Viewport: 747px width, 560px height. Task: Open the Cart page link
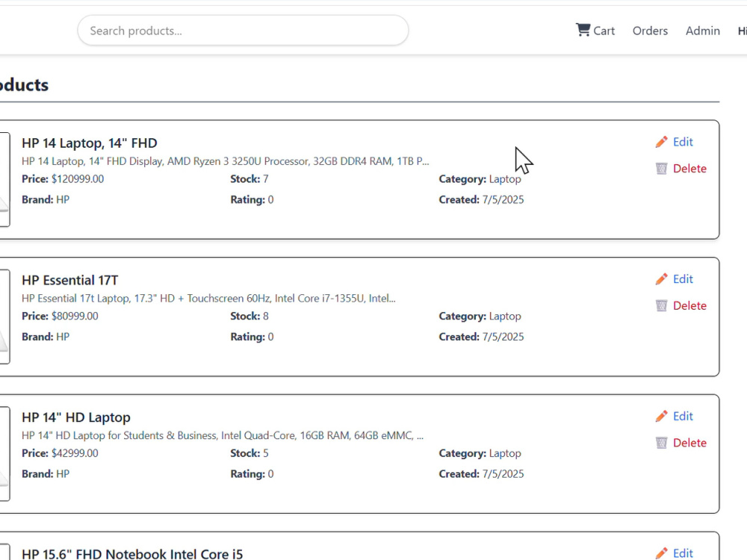[595, 31]
